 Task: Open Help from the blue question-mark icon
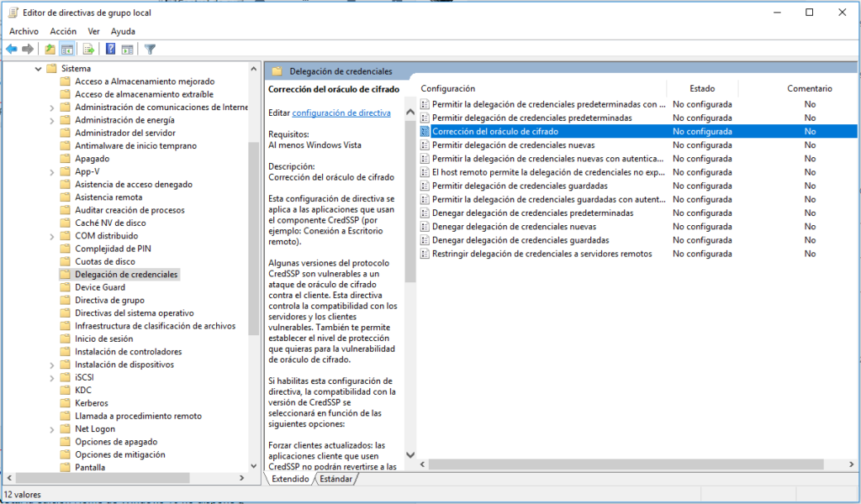[x=110, y=50]
